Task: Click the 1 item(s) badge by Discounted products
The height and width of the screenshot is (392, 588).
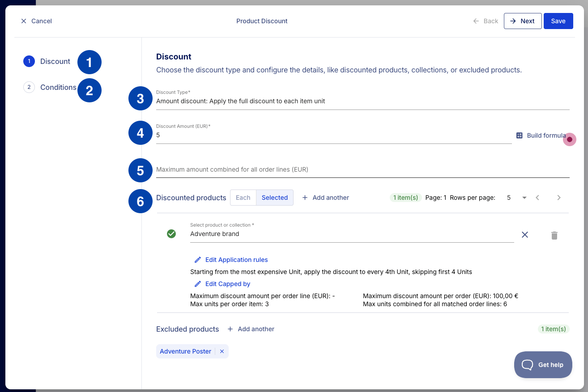Action: coord(405,198)
